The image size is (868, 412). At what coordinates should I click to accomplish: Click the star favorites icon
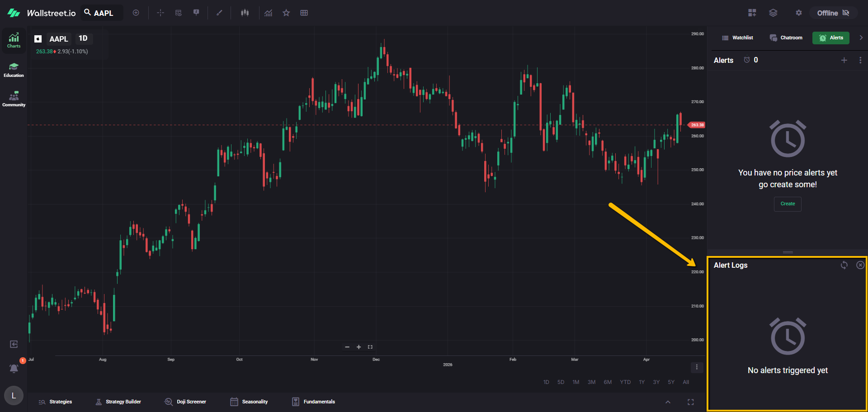pos(286,13)
